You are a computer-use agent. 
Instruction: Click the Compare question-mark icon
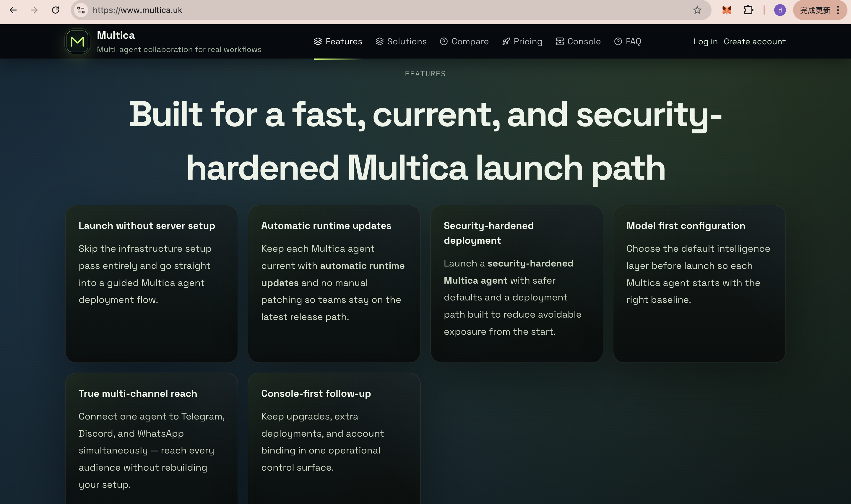click(x=444, y=41)
